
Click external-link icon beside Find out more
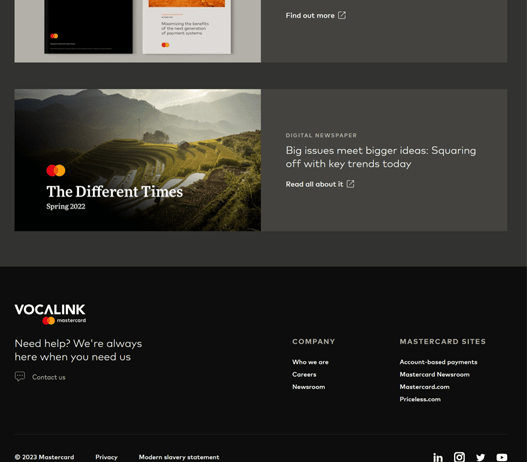342,15
